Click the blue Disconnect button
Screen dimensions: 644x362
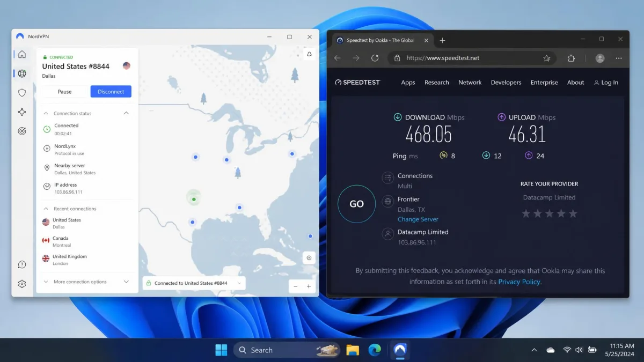point(111,92)
